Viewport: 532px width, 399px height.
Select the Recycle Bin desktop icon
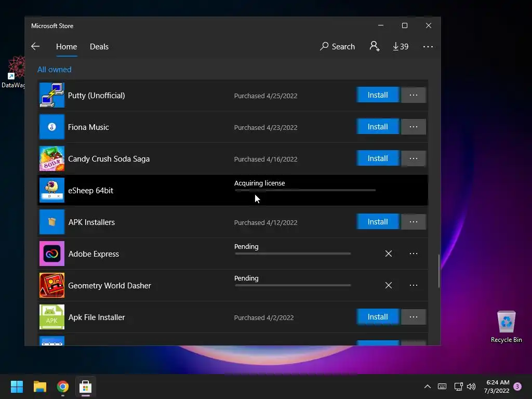[506, 327]
